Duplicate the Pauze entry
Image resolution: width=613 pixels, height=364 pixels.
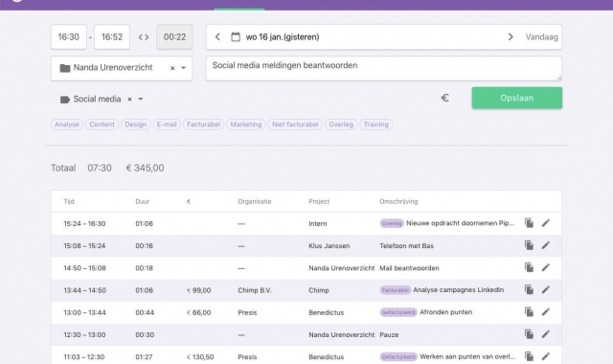529,334
